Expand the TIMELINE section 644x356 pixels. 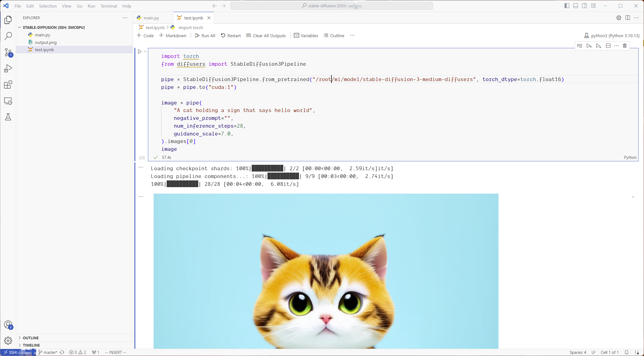(31, 345)
